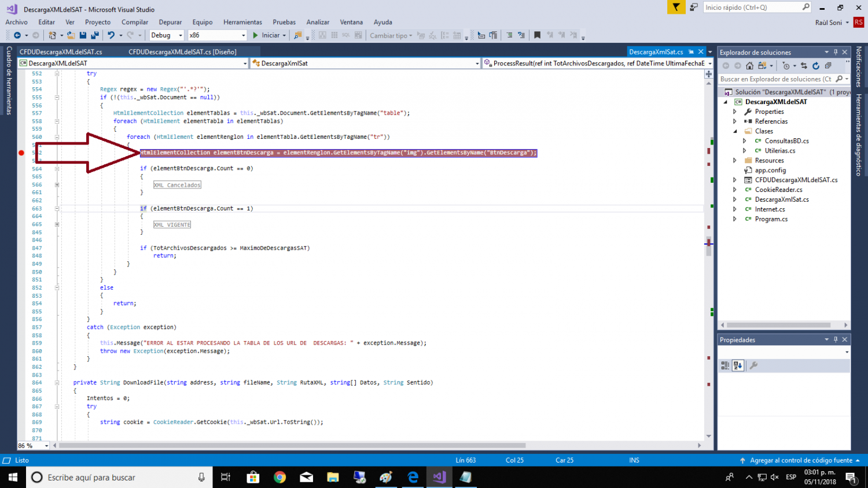Expand the collapsed XML VIGENTE region

[57, 224]
